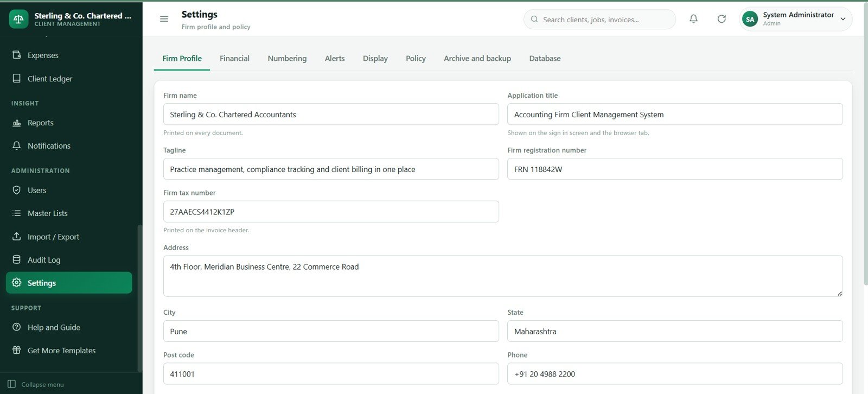Switch to the Display tab
The height and width of the screenshot is (394, 868).
click(x=375, y=59)
